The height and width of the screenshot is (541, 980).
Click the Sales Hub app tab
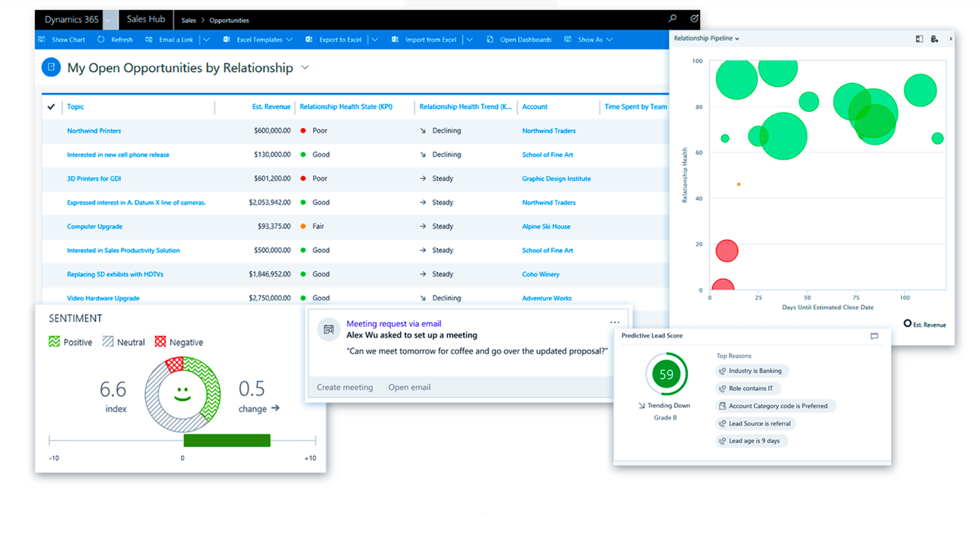point(146,19)
